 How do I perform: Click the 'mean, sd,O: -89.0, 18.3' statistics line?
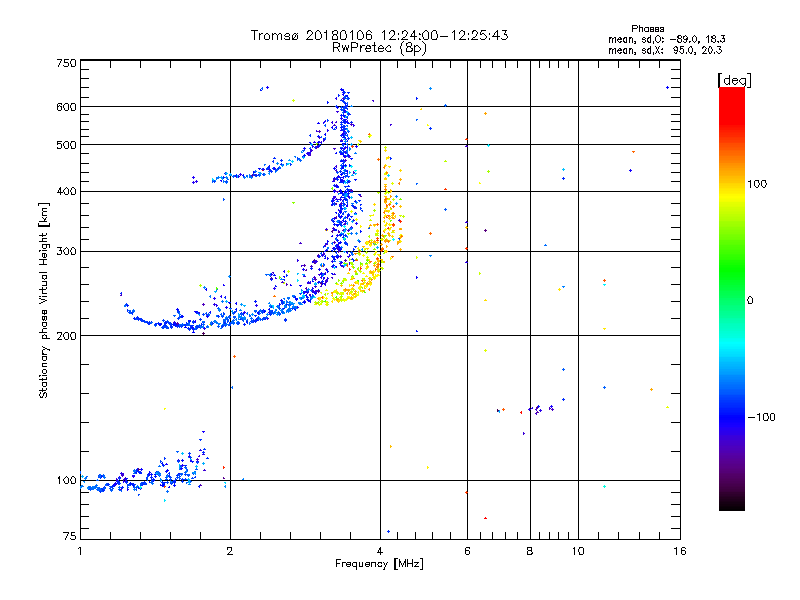[666, 39]
